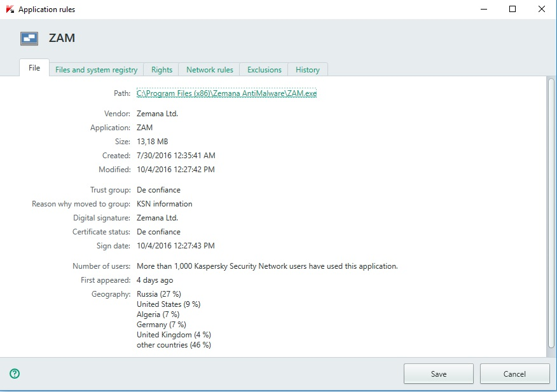Open the ZAM.exe file path link
The height and width of the screenshot is (392, 557).
pyautogui.click(x=226, y=93)
